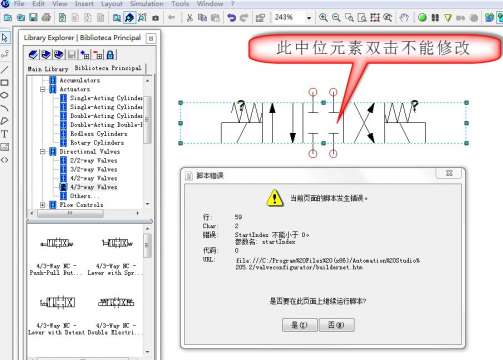Switch to Biblioteca Principal tab
This screenshot has width=503, height=360.
point(108,68)
